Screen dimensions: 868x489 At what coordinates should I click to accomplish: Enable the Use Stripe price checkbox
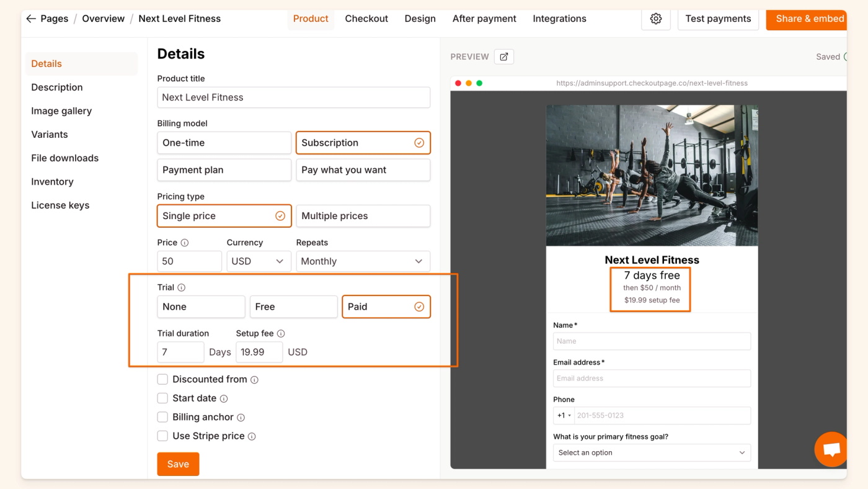162,436
